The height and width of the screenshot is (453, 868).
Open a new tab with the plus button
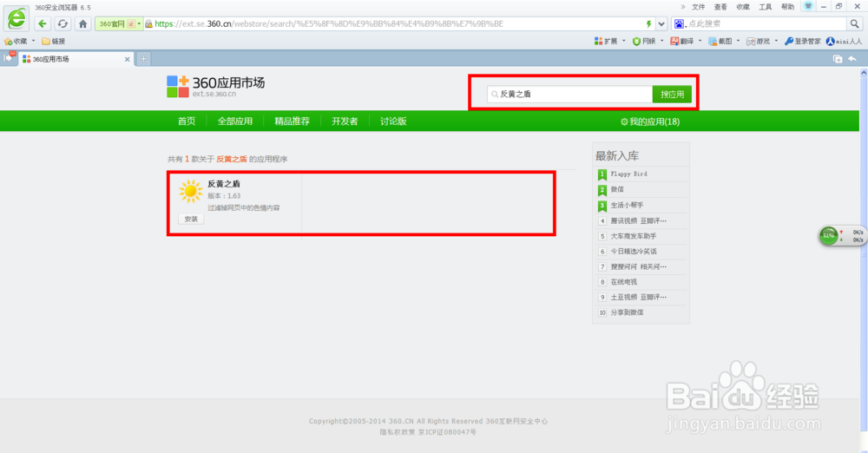click(x=143, y=59)
